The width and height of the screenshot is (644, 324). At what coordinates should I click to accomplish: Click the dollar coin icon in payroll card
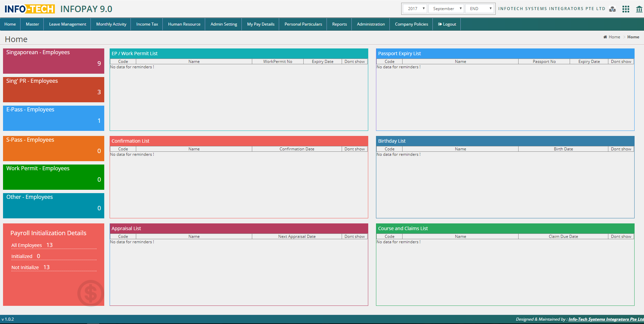(x=90, y=293)
